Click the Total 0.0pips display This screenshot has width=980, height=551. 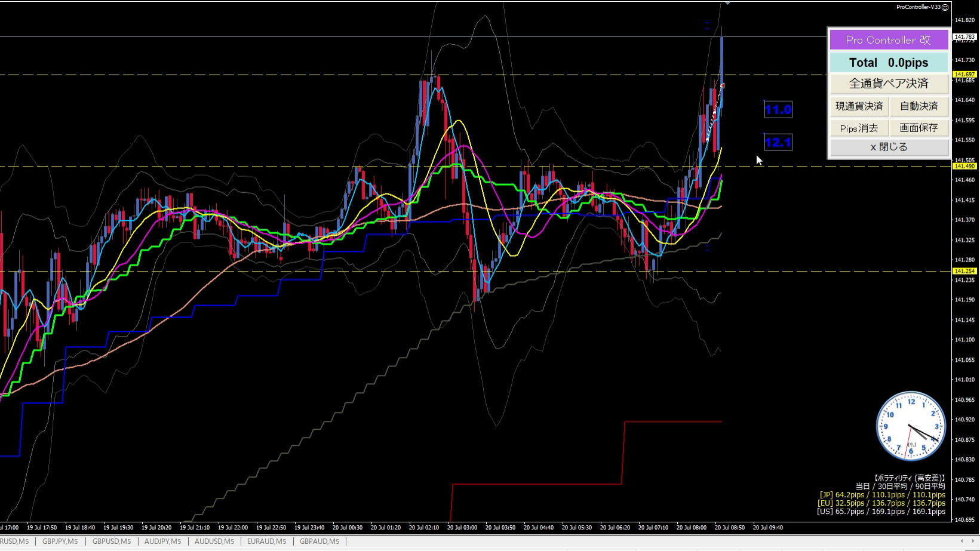point(889,63)
